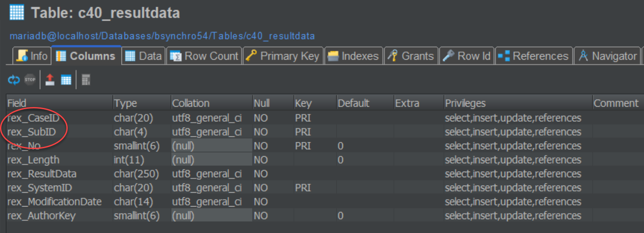The width and height of the screenshot is (644, 233).
Task: Click default 0 in rex_Length row
Action: [365, 160]
